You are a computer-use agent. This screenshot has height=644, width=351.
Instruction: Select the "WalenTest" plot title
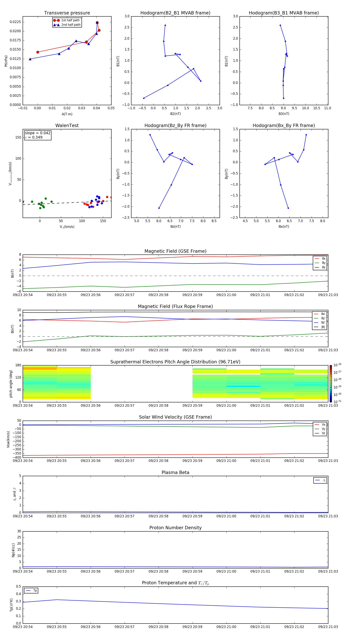(x=67, y=125)
